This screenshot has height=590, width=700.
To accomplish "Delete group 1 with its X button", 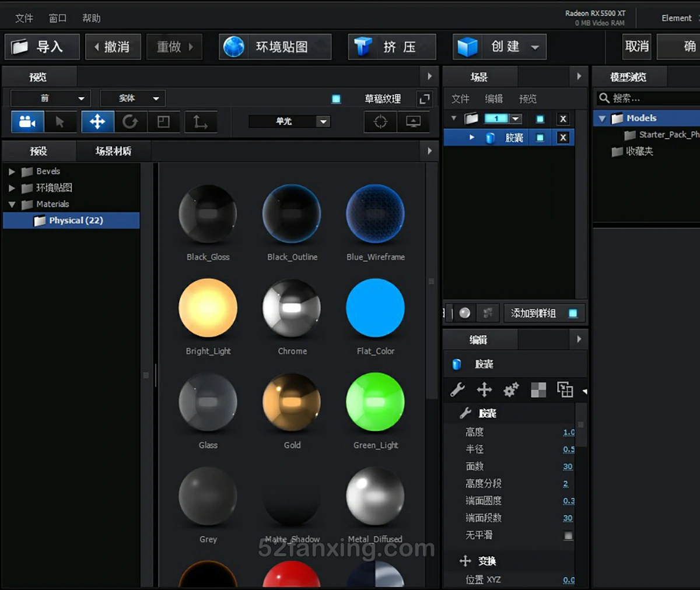I will point(563,119).
